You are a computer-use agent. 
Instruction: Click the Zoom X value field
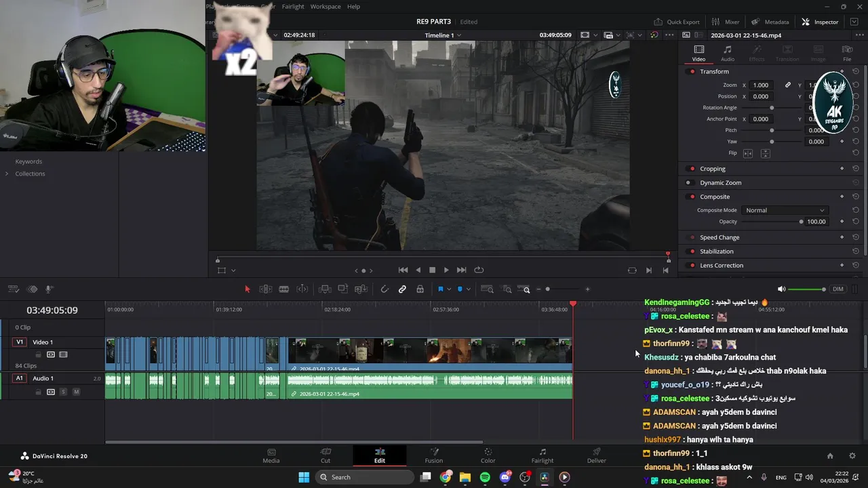pyautogui.click(x=761, y=85)
